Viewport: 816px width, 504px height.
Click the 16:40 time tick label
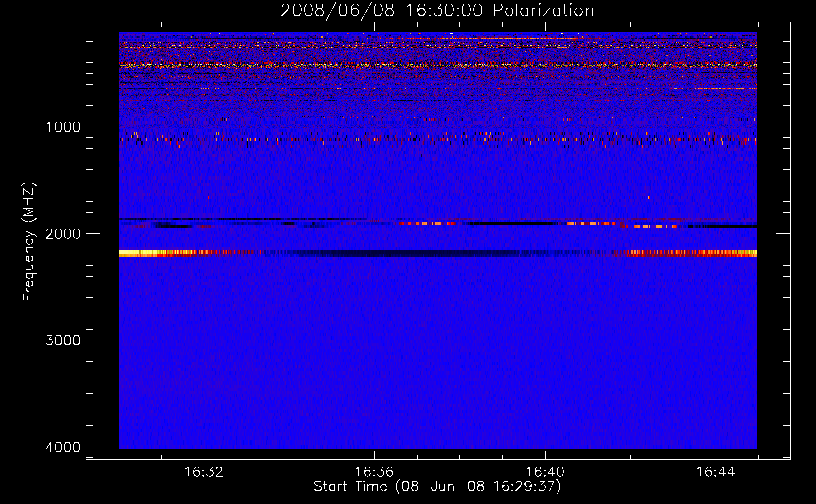pos(545,472)
